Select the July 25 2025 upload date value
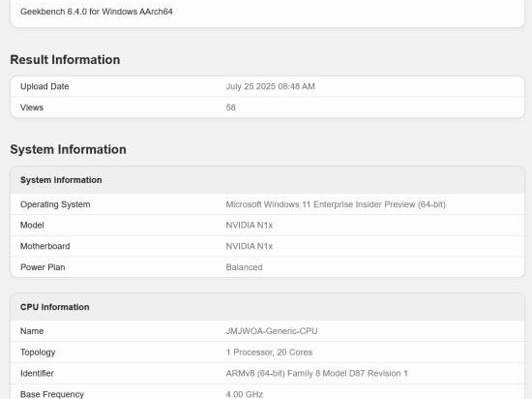This screenshot has height=399, width=532. (x=271, y=86)
